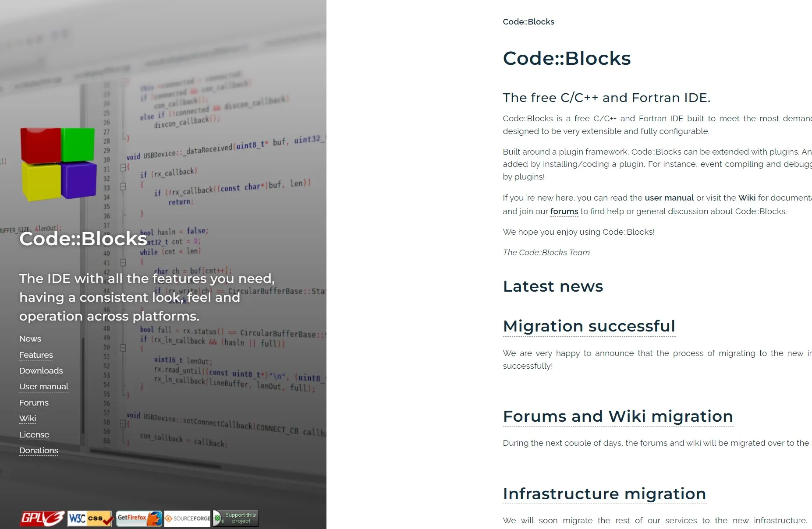Screen dimensions: 812x529
Task: Open the Infrastructure migration news heading
Action: 605,494
